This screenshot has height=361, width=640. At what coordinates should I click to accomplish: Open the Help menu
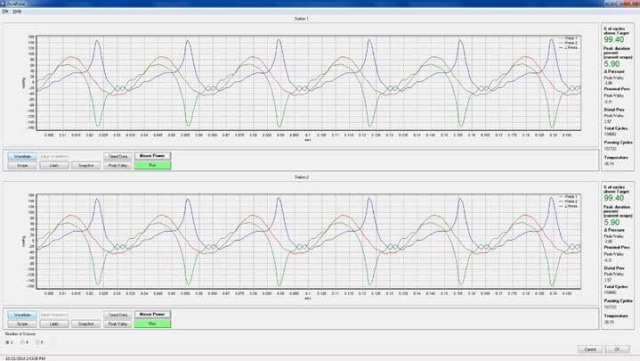click(17, 11)
